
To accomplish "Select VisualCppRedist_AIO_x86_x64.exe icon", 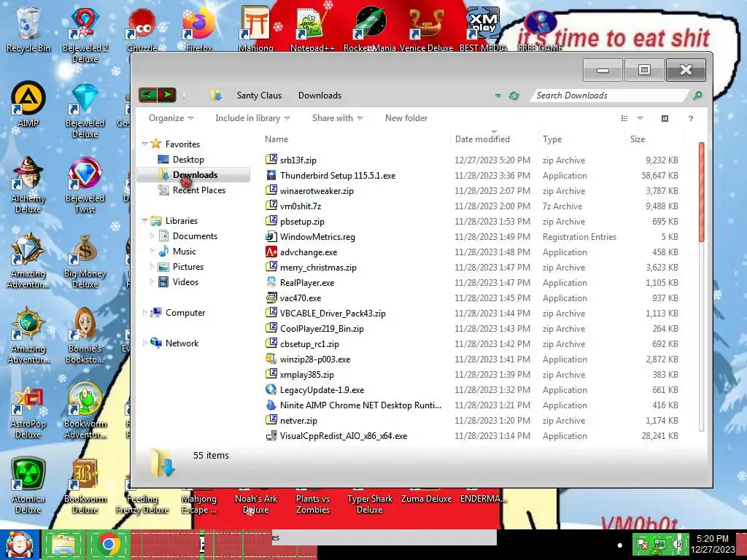I will click(271, 435).
